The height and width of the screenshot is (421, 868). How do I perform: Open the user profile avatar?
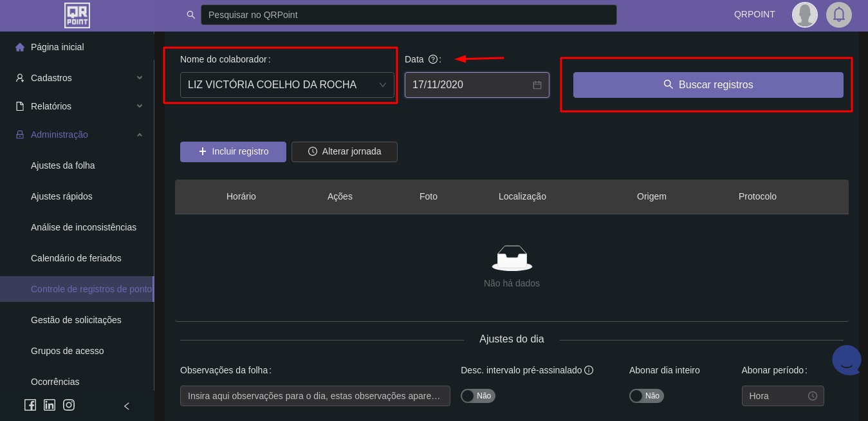(804, 15)
